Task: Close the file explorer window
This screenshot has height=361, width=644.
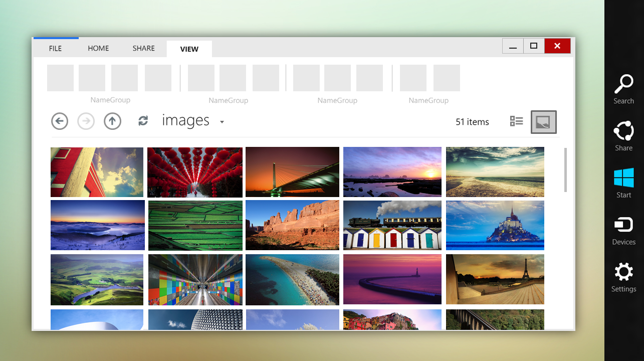Action: point(558,46)
